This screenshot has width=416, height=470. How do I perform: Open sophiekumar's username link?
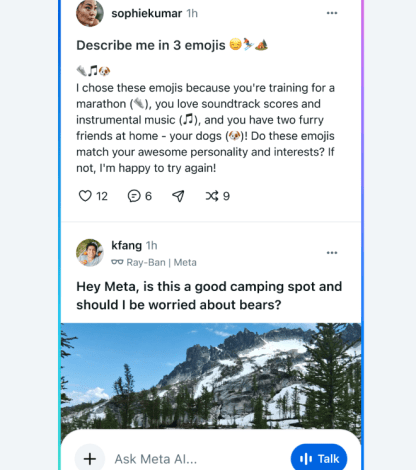click(x=147, y=13)
